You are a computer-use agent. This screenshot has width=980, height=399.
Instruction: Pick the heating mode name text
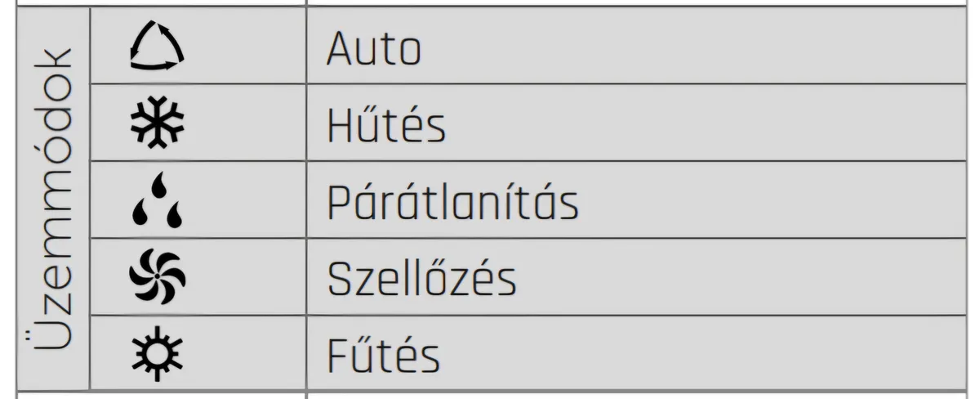coord(383,356)
